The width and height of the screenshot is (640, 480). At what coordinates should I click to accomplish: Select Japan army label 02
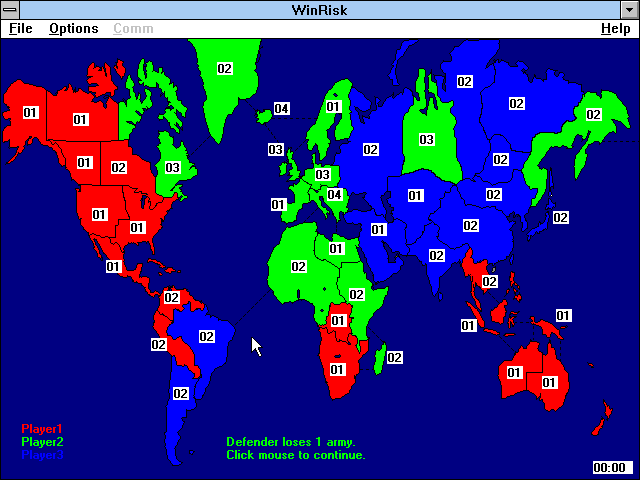(560, 217)
